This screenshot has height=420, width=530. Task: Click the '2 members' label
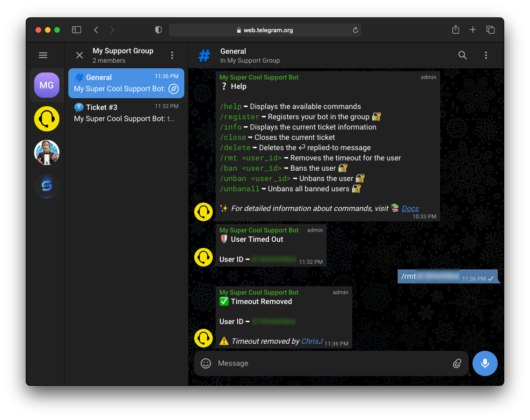pos(109,60)
